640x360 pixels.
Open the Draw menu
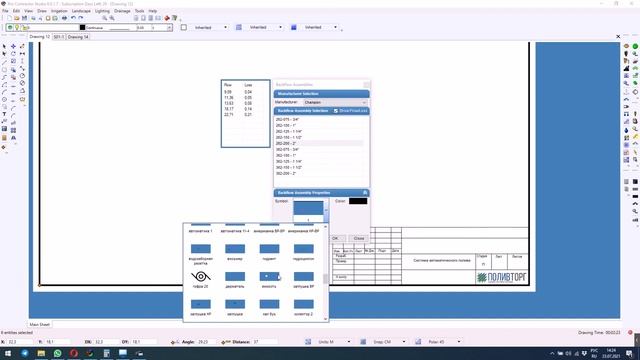[x=42, y=11]
